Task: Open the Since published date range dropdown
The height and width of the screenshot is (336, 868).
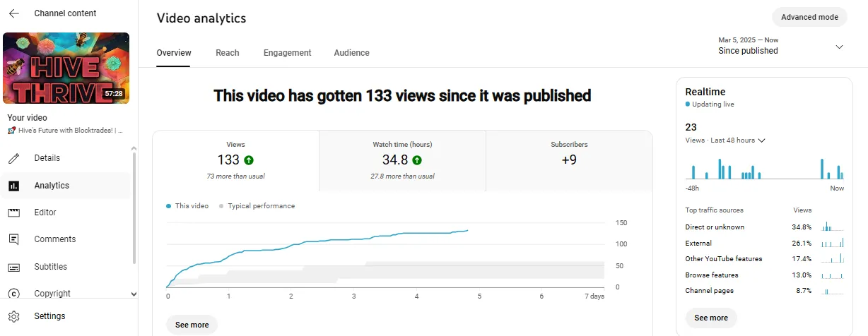Action: coord(781,46)
